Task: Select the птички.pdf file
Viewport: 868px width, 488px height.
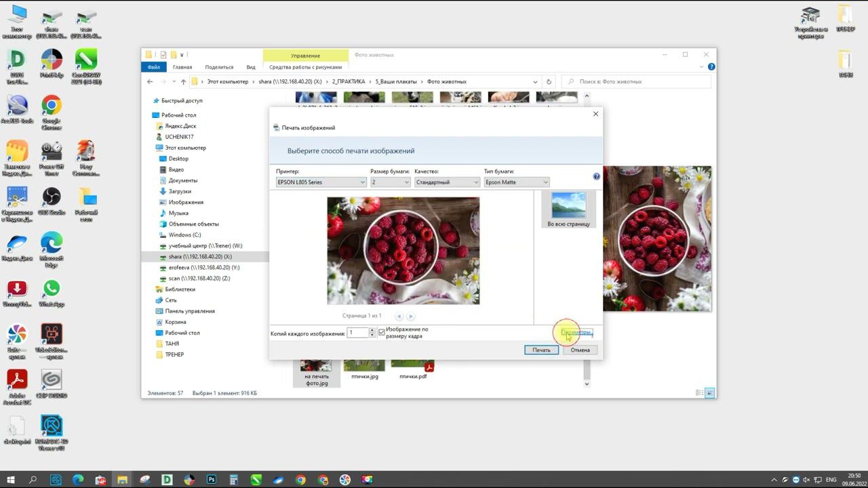Action: point(413,370)
